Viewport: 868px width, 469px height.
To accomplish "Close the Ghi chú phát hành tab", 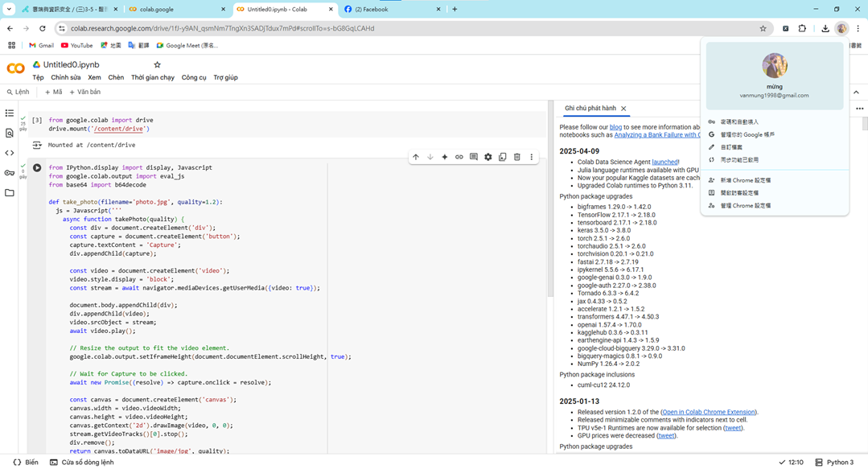I will 623,109.
